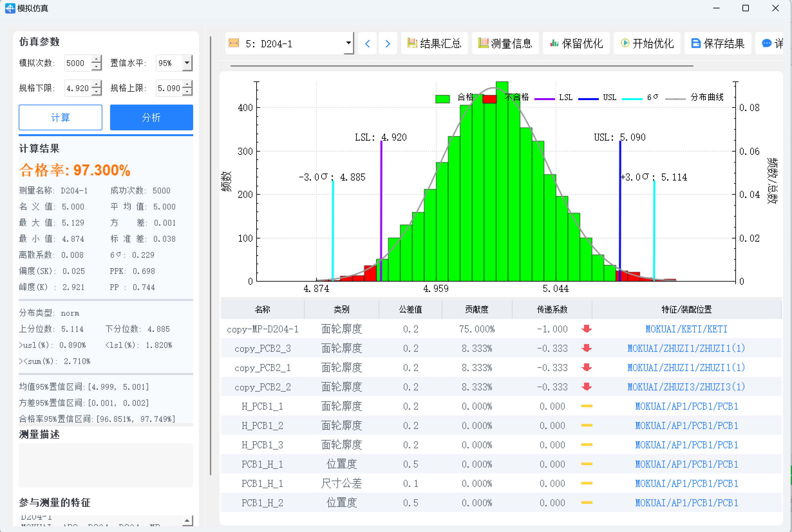
Task: Click the 计算 button
Action: point(61,117)
